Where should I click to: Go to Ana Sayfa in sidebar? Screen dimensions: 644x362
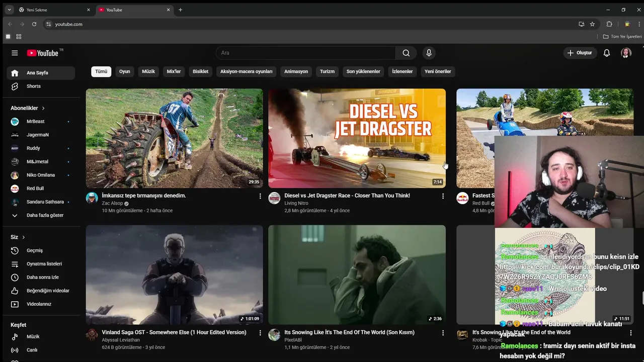(x=41, y=73)
